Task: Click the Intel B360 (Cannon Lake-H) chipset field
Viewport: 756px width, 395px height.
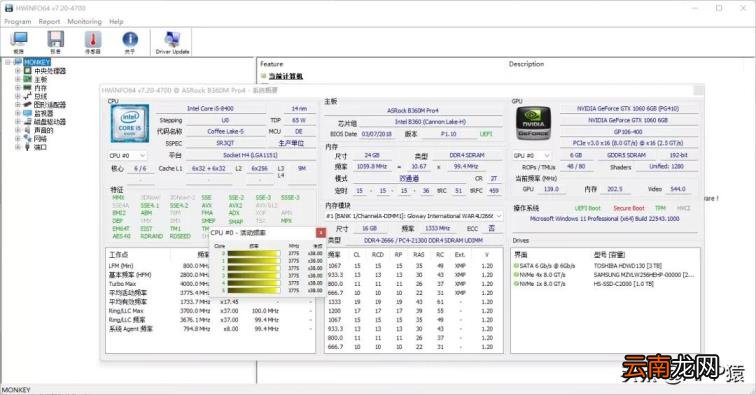Action: (x=430, y=122)
